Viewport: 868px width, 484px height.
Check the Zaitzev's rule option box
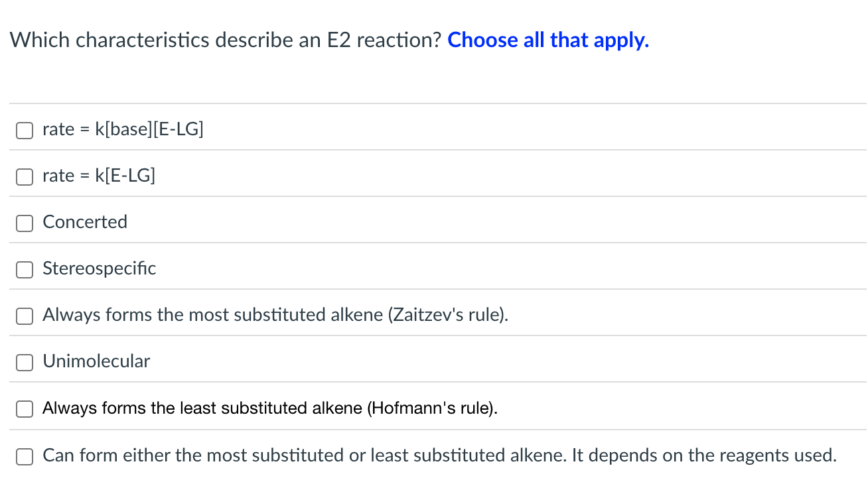[25, 316]
